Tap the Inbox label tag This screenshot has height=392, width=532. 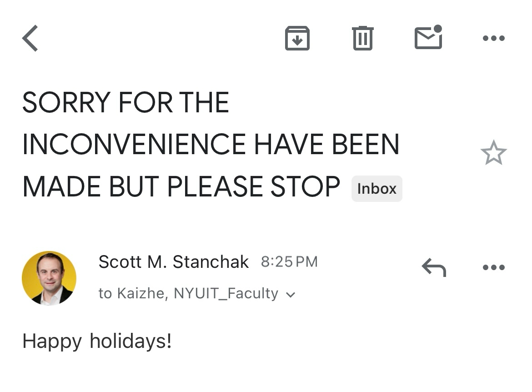(376, 189)
